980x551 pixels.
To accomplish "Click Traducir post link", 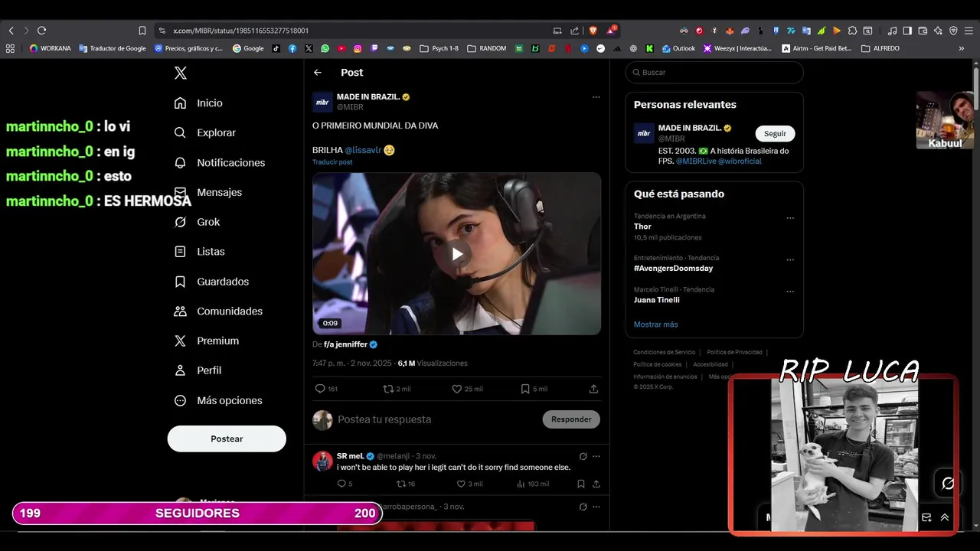I will click(x=332, y=162).
